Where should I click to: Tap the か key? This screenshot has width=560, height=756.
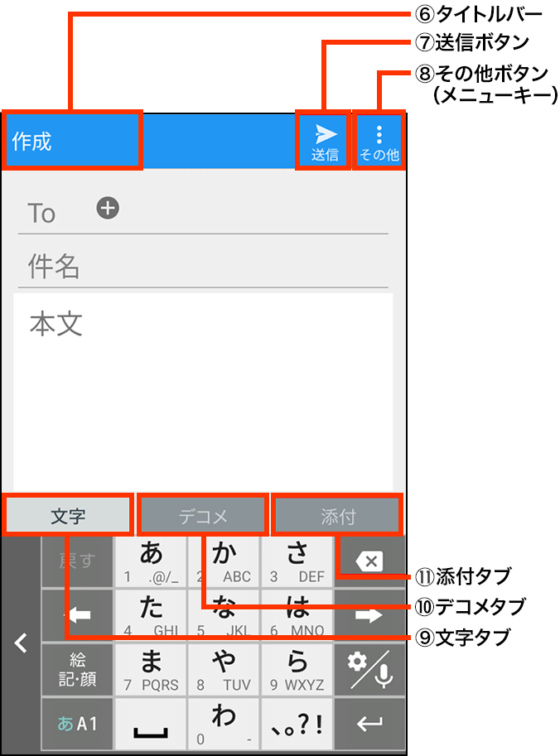click(x=224, y=561)
